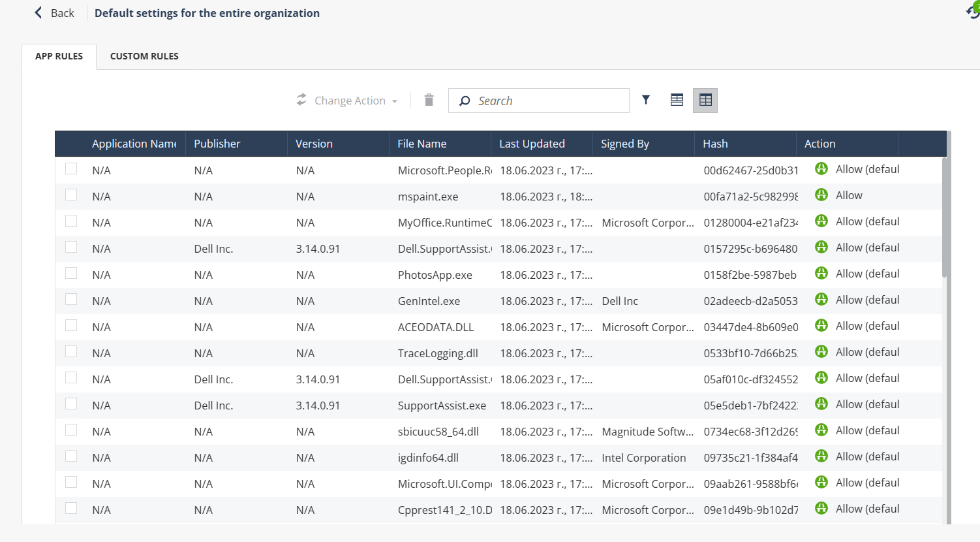Switch to the unhighlighted table view icon
980x542 pixels.
(677, 100)
